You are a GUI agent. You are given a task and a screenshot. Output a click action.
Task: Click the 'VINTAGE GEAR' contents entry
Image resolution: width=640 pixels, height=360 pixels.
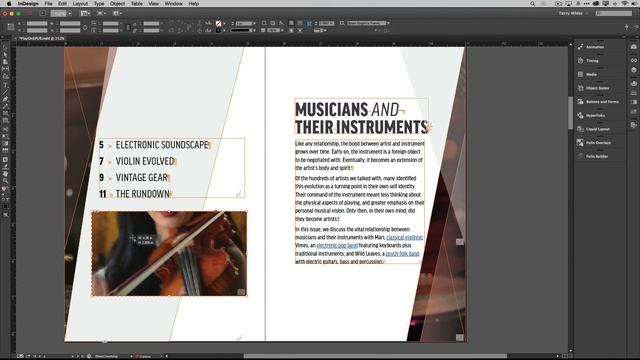pyautogui.click(x=142, y=178)
